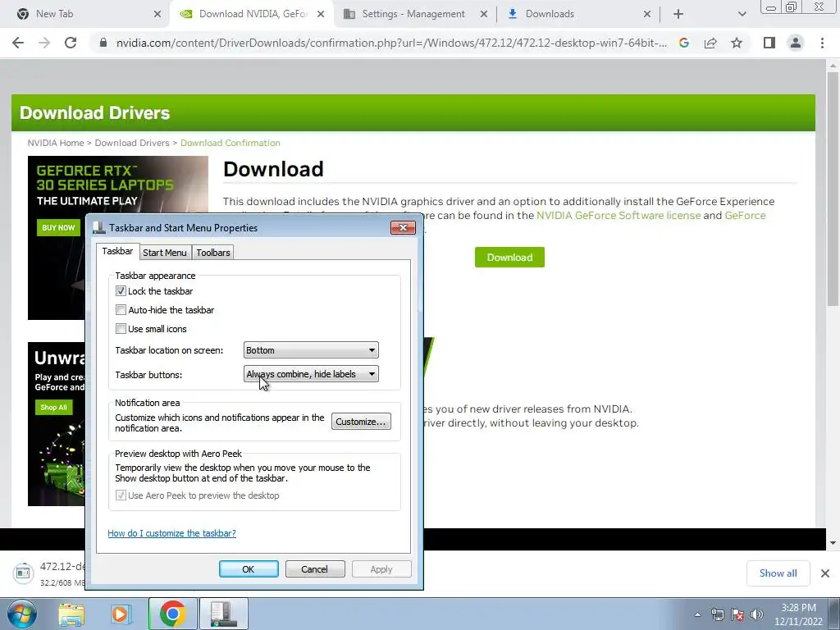Screen dimensions: 840x630
Task: Open the Google icon in address bar
Action: 684,43
